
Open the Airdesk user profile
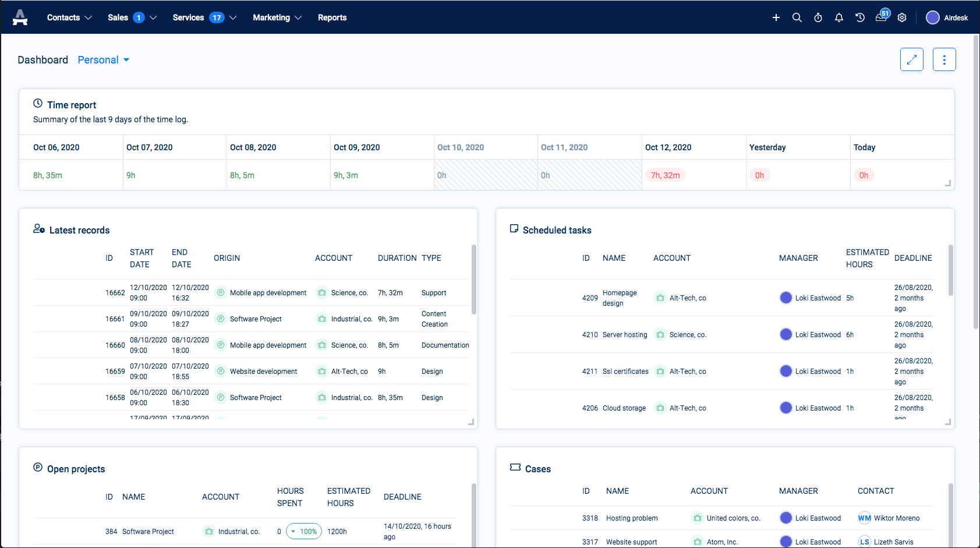point(947,17)
